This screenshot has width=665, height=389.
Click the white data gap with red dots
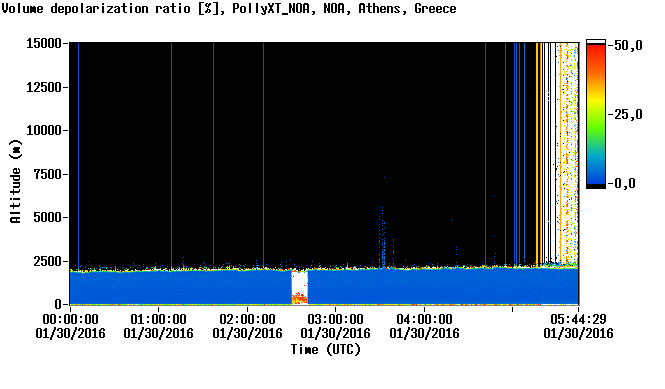(x=299, y=288)
